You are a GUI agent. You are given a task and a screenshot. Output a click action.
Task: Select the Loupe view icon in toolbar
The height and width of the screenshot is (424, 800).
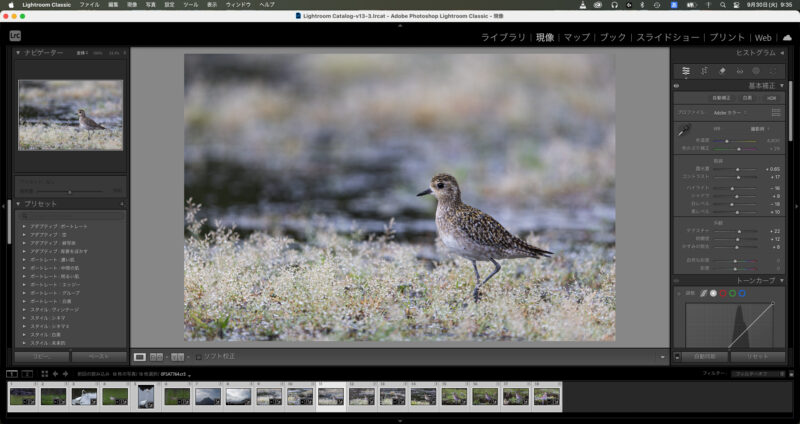pos(140,356)
